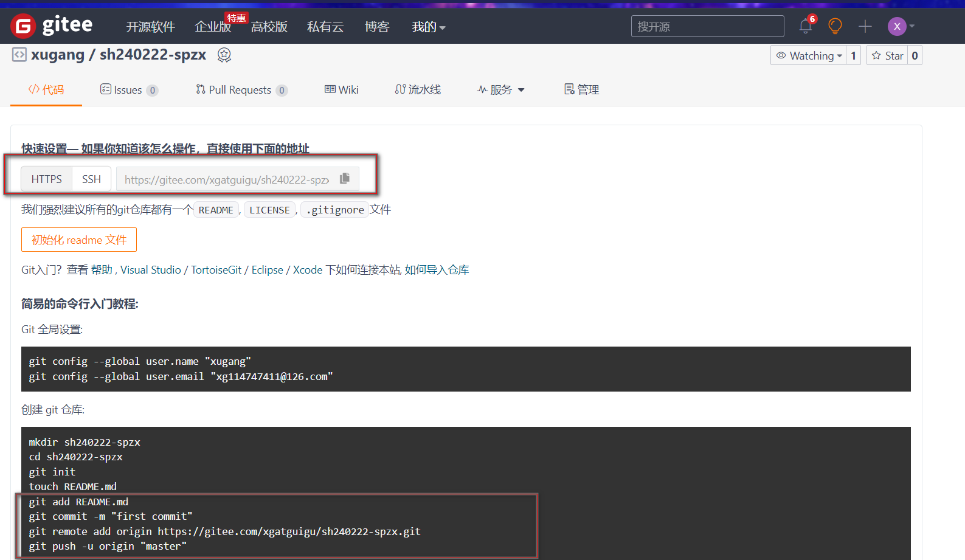Click the Gitee logo icon
This screenshot has height=560, width=965.
pos(23,26)
